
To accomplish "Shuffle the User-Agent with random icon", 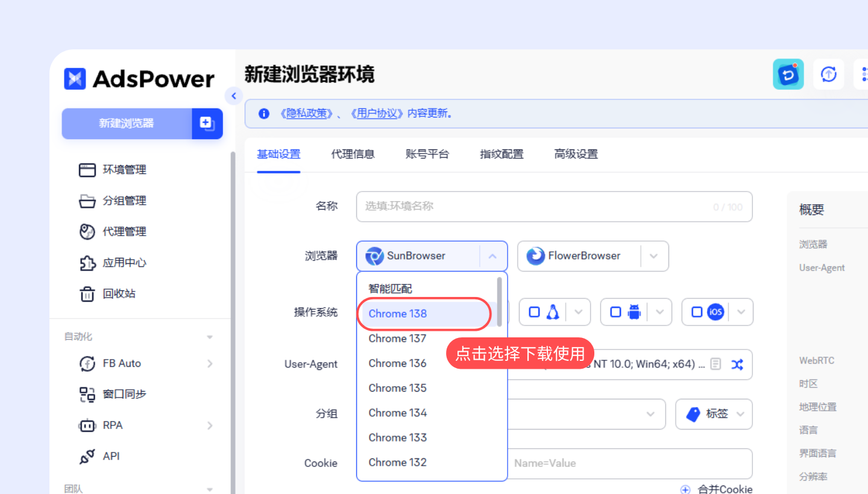I will coord(737,364).
